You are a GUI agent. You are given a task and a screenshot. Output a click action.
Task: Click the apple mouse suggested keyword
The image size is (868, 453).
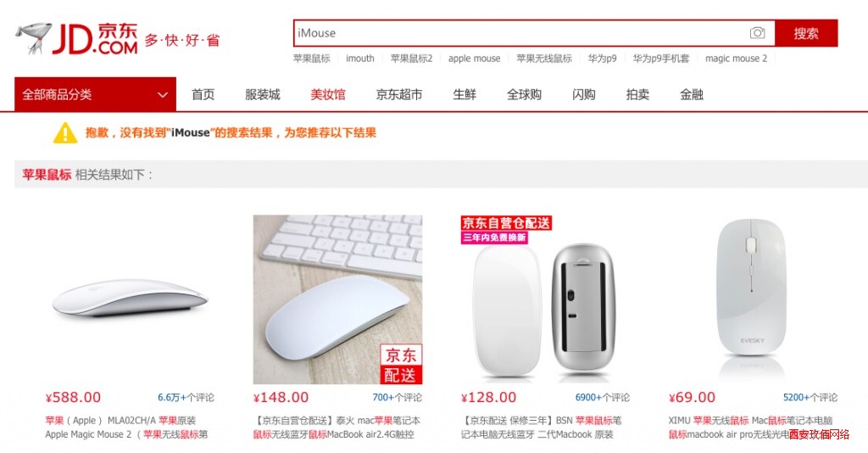(475, 59)
